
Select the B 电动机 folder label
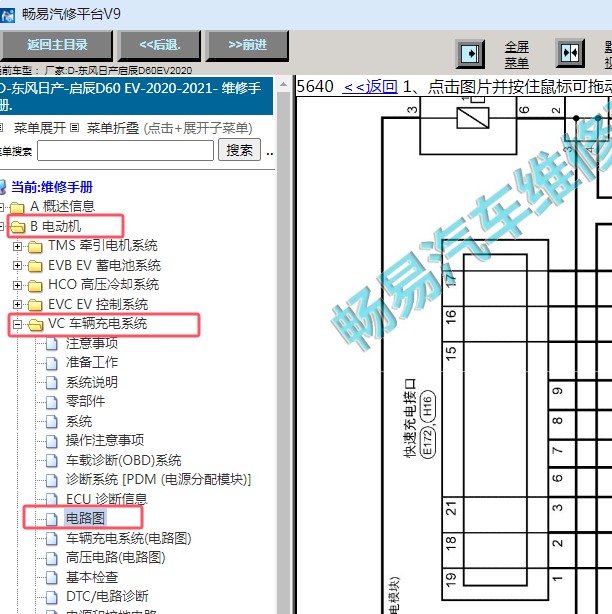[56, 226]
